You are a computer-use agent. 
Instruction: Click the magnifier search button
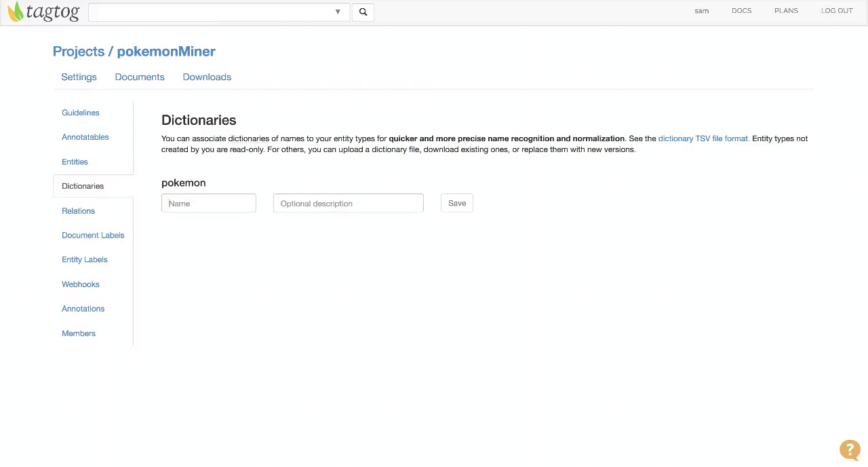tap(363, 12)
